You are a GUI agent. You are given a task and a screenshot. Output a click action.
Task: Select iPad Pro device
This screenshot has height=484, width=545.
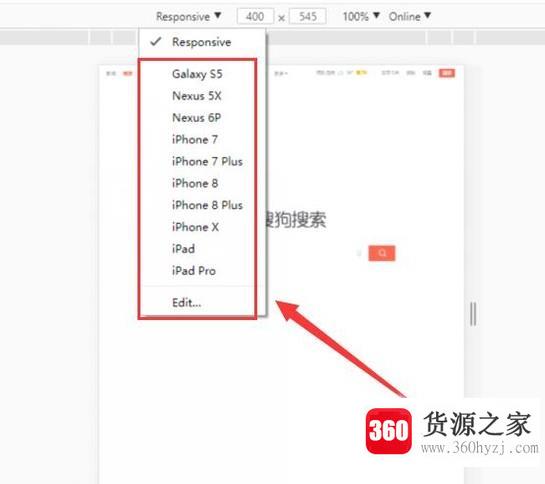(x=194, y=271)
